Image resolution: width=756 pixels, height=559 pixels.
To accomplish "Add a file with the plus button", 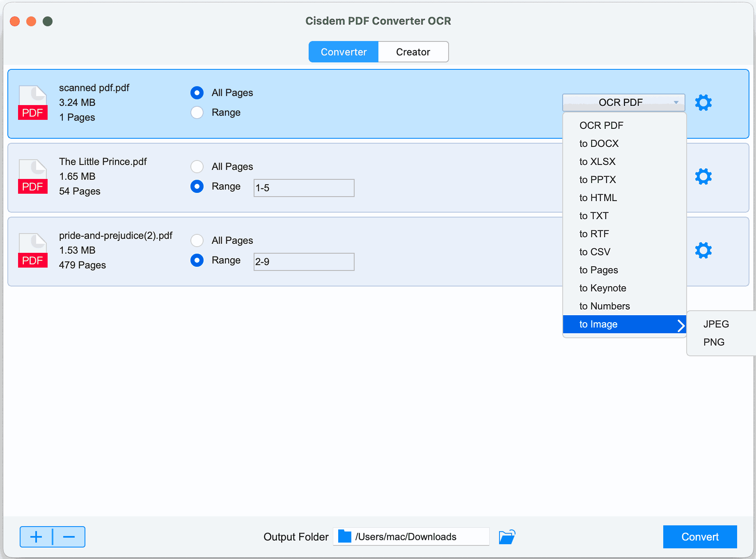I will coord(36,537).
